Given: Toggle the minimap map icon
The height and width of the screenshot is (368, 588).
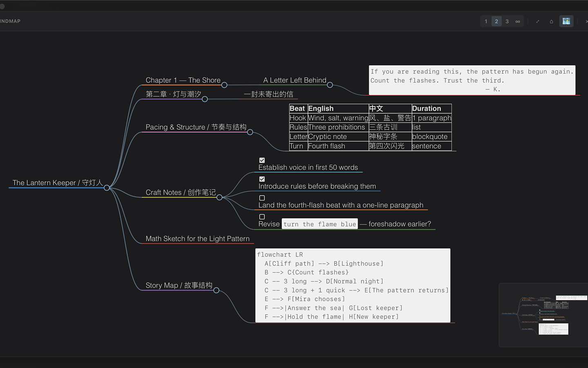Looking at the screenshot, I should [566, 21].
